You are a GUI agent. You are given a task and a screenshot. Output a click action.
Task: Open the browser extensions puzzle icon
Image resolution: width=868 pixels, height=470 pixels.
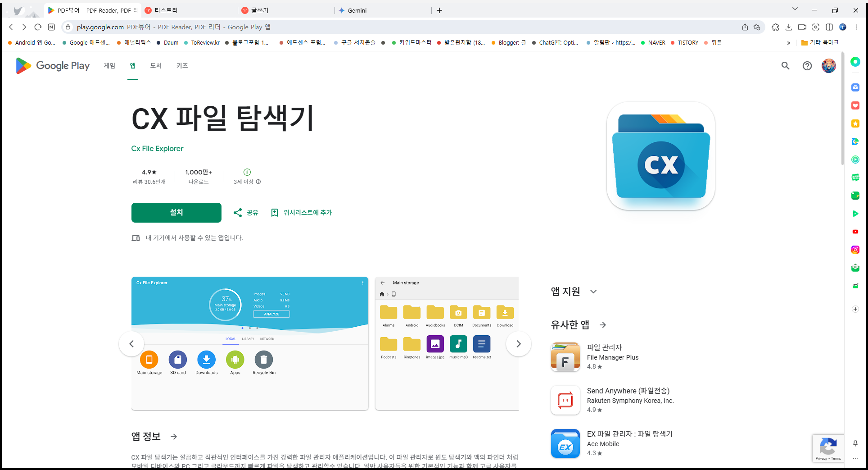[775, 27]
